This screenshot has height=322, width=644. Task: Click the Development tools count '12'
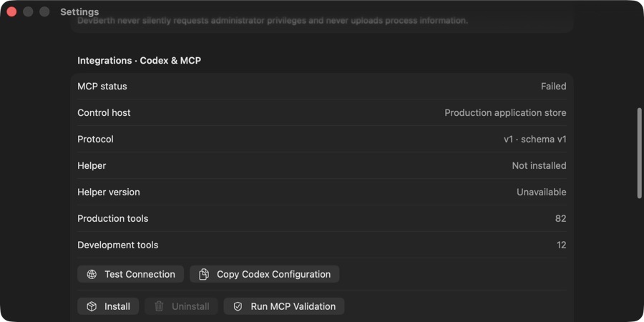562,245
